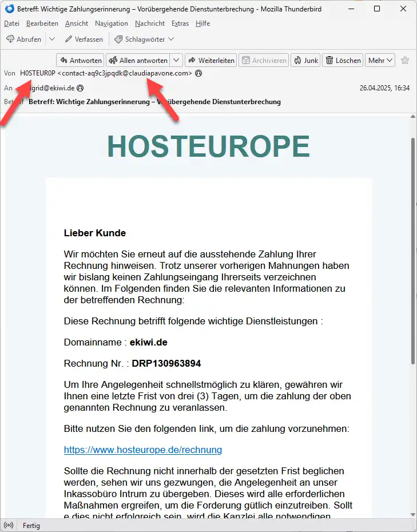The height and width of the screenshot is (532, 417).
Task: Click the Antworten reply button
Action: 81,61
